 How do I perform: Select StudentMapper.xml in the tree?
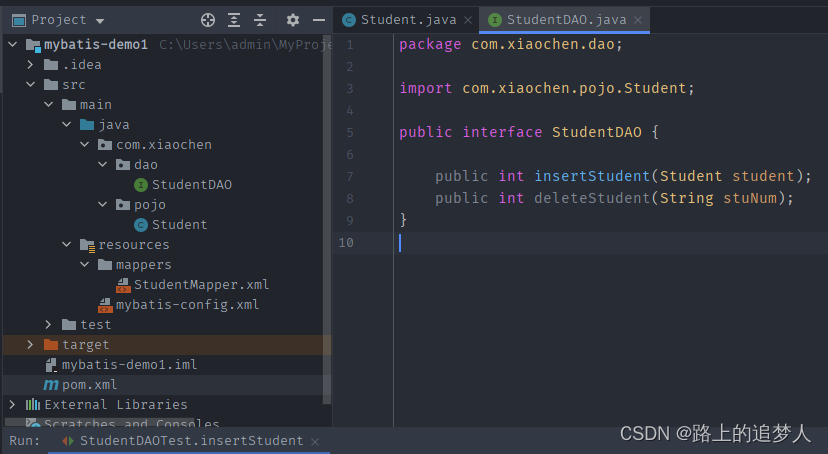201,285
